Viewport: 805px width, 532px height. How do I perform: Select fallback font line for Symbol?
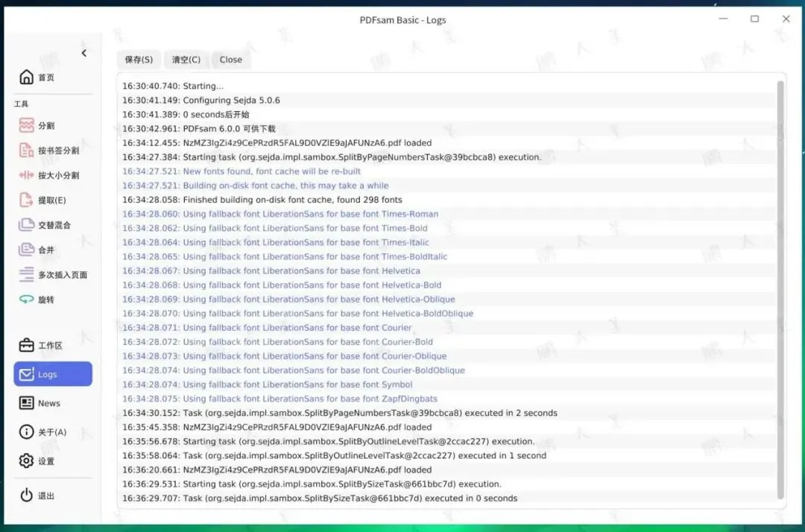tap(446, 384)
